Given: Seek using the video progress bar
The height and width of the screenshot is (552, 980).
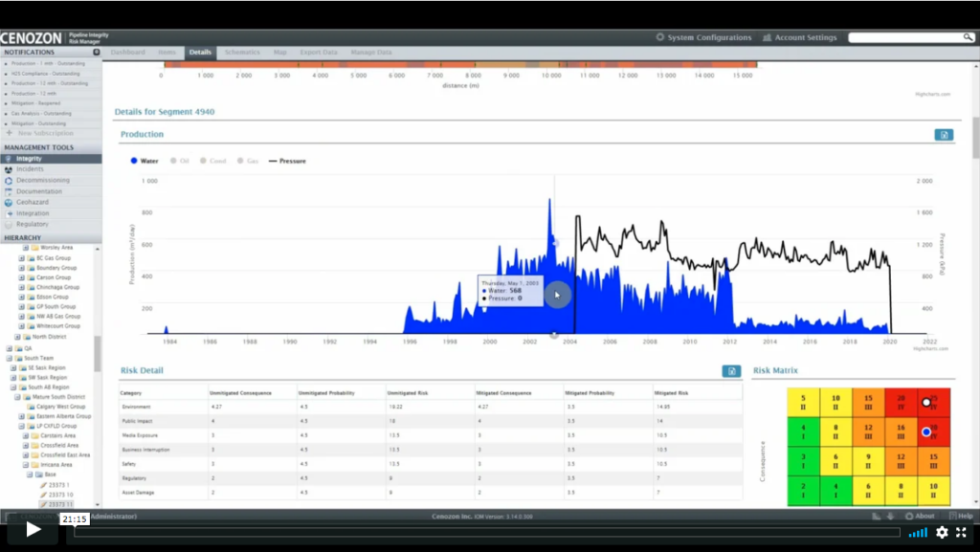Looking at the screenshot, I should click(x=487, y=533).
